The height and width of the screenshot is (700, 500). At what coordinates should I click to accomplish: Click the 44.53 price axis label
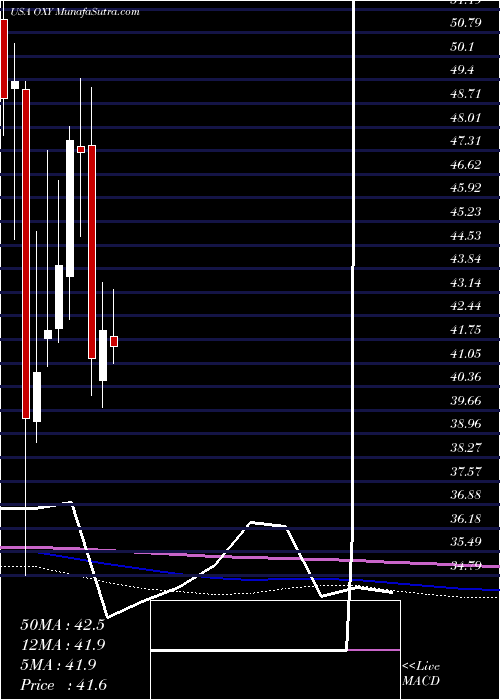point(466,235)
